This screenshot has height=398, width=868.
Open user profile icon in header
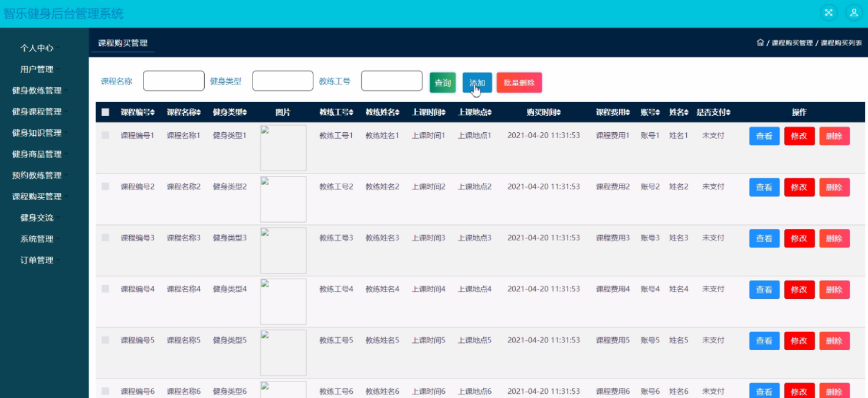point(853,12)
